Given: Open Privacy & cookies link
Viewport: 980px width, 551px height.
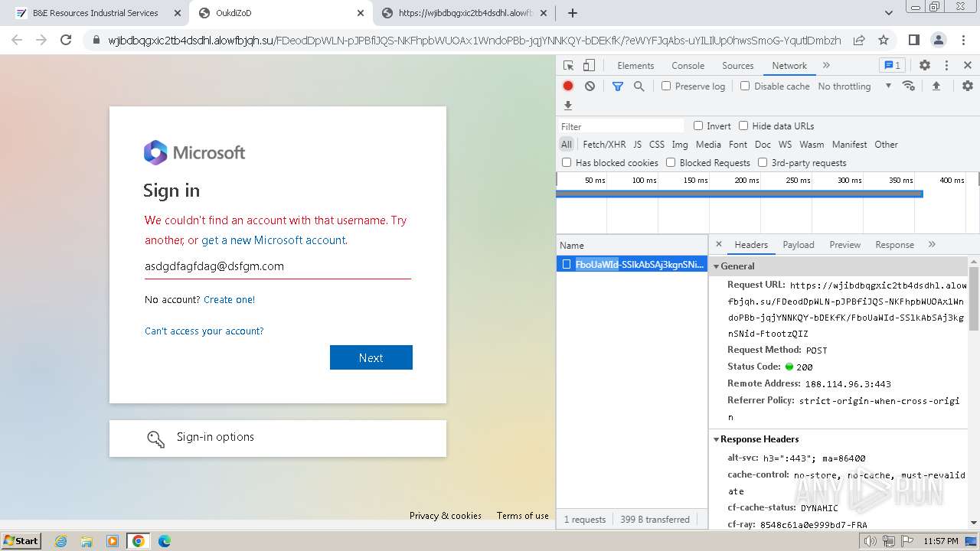Looking at the screenshot, I should point(446,516).
